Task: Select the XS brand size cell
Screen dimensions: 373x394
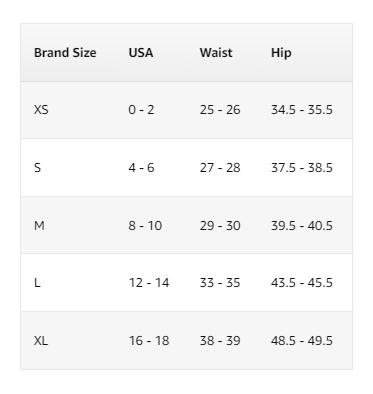Action: tap(41, 110)
